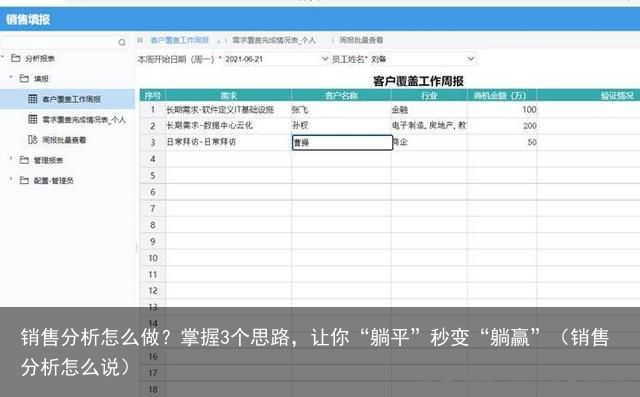Select amount cell 100
This screenshot has height=397, width=640.
click(502, 109)
